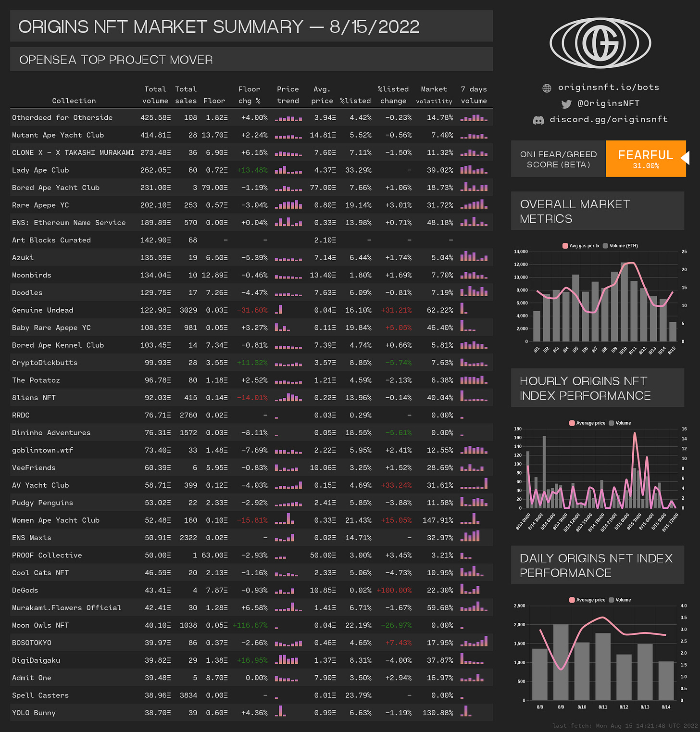Select Bored Ape Kennel Club name

point(58,345)
